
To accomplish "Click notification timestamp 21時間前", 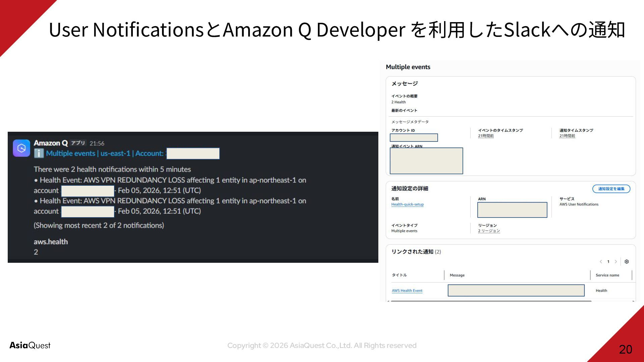I will pos(567,136).
